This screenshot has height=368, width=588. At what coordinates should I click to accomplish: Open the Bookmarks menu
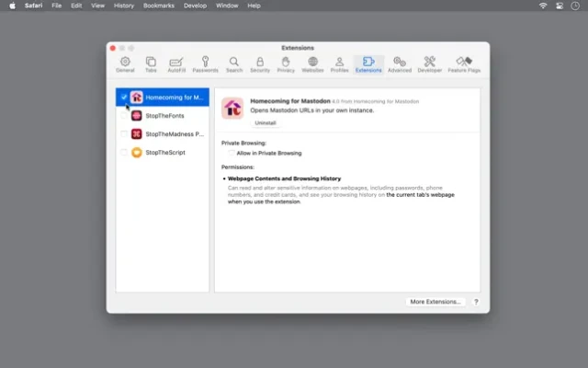click(159, 6)
